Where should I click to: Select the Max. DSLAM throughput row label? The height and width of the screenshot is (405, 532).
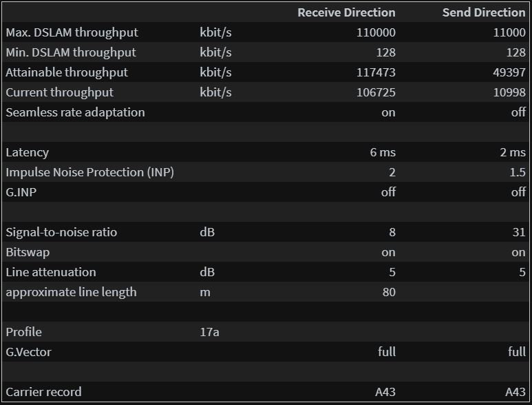point(72,32)
